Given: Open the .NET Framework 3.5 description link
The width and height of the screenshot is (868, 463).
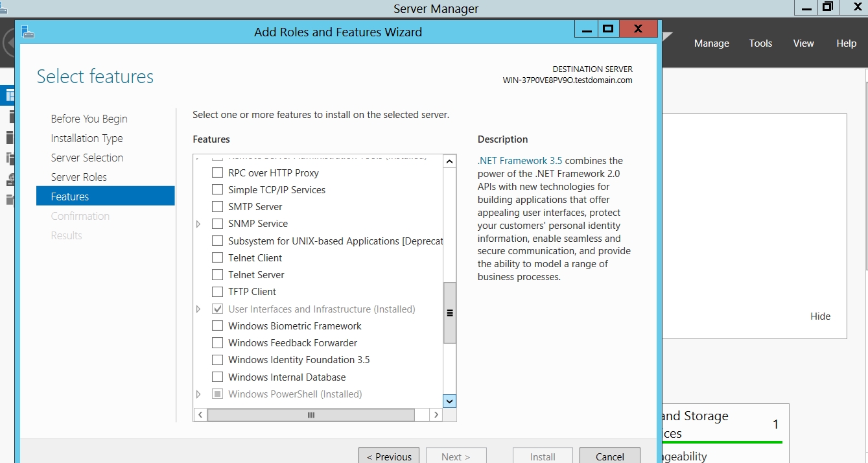Looking at the screenshot, I should click(520, 161).
